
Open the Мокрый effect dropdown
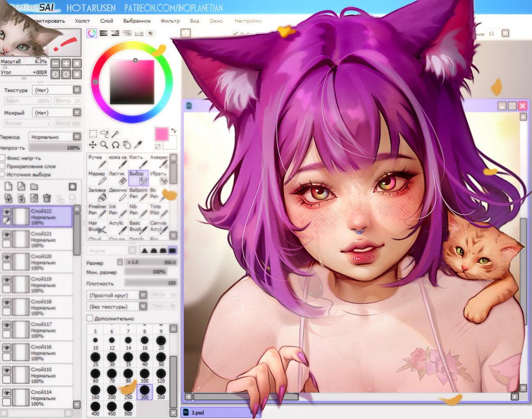57,113
